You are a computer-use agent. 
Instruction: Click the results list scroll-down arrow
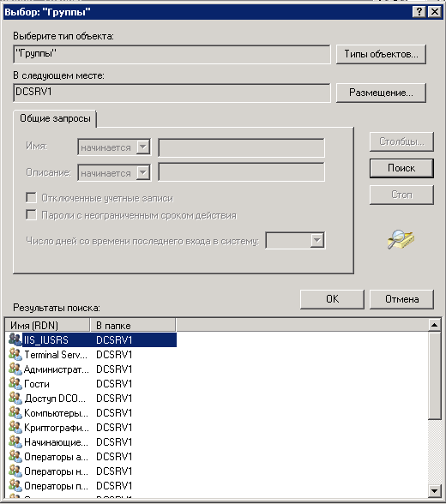[x=435, y=491]
